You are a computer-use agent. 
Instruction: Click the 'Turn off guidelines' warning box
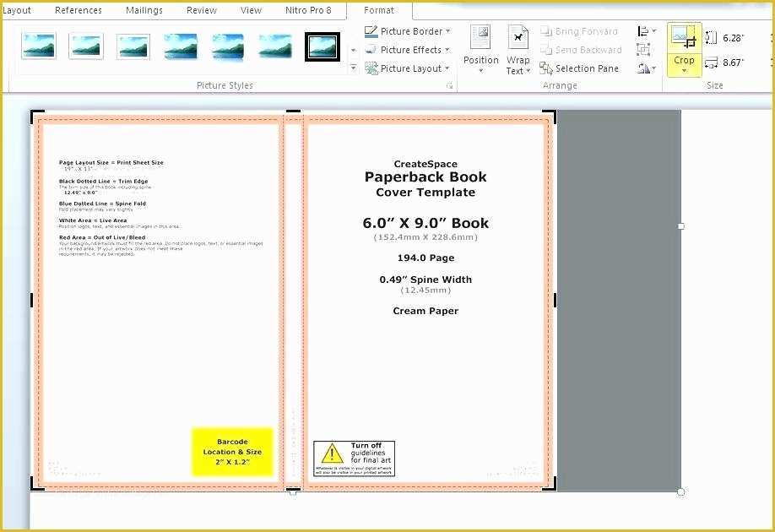(354, 459)
